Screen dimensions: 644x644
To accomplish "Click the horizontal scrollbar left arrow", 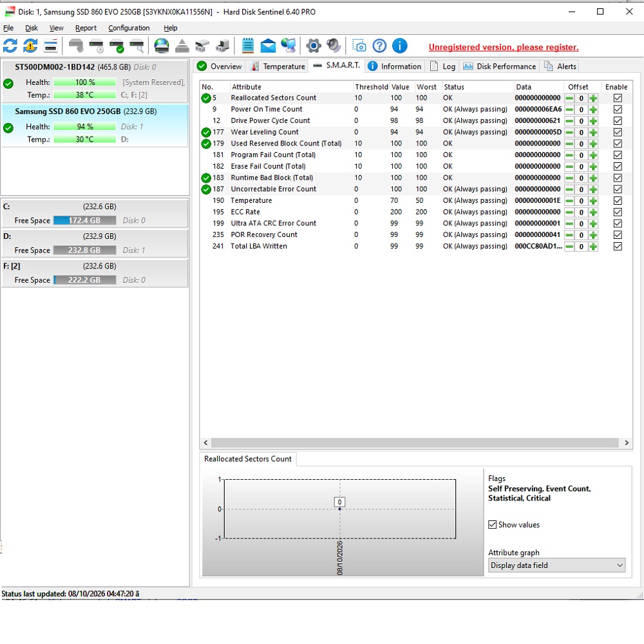I will click(x=206, y=443).
